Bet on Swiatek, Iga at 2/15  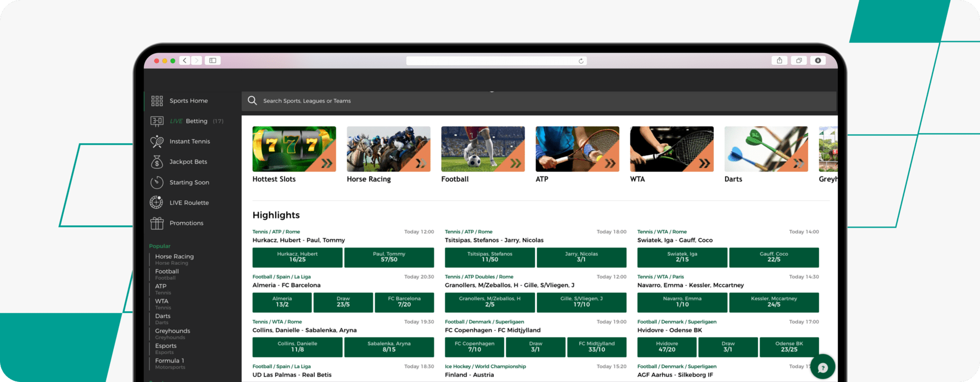tap(682, 257)
